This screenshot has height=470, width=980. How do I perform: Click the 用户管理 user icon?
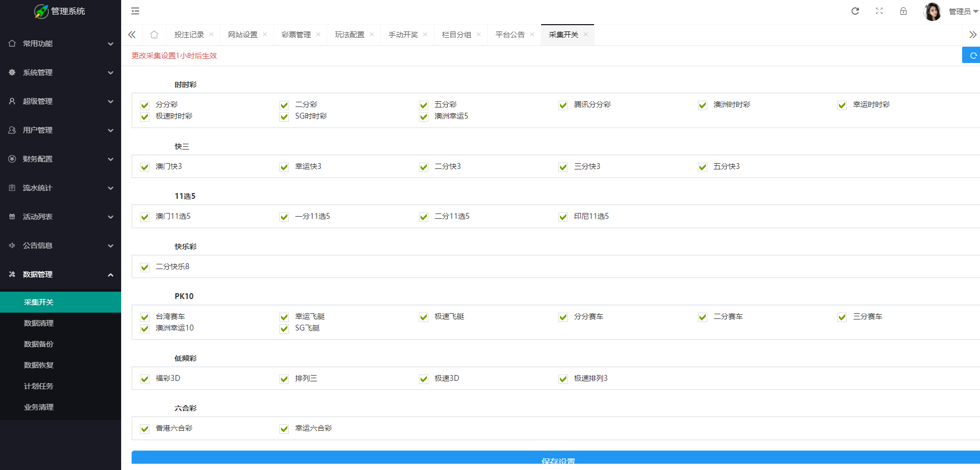(12, 130)
